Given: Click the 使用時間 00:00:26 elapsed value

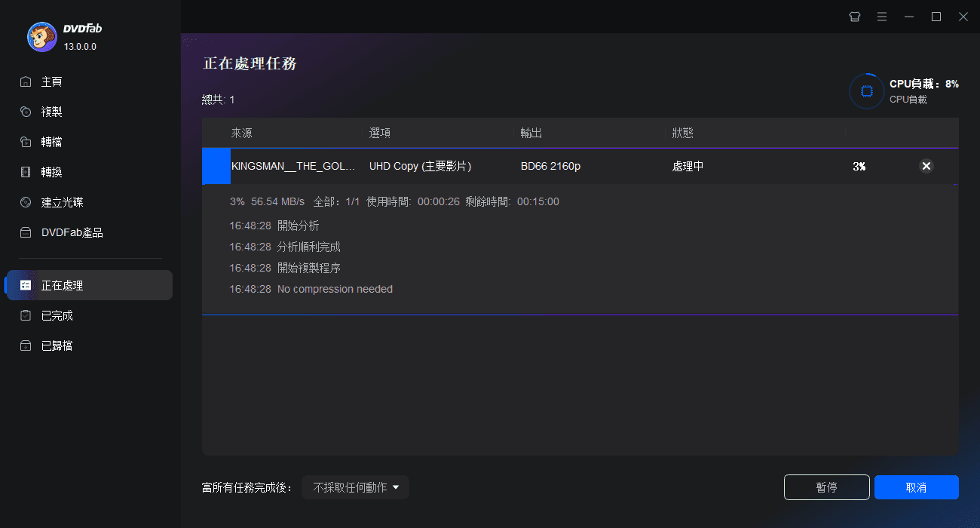Looking at the screenshot, I should 413,201.
